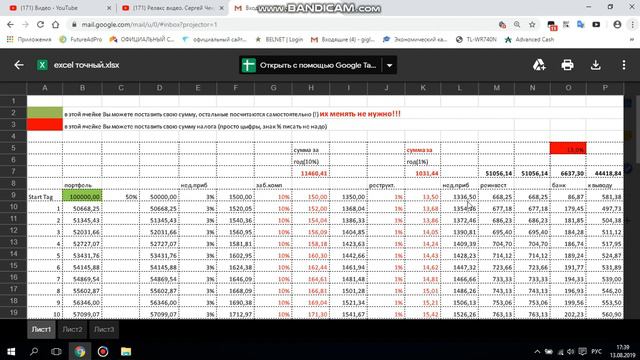Print the excel точный.xlsx file
The image size is (640, 360).
pyautogui.click(x=567, y=65)
